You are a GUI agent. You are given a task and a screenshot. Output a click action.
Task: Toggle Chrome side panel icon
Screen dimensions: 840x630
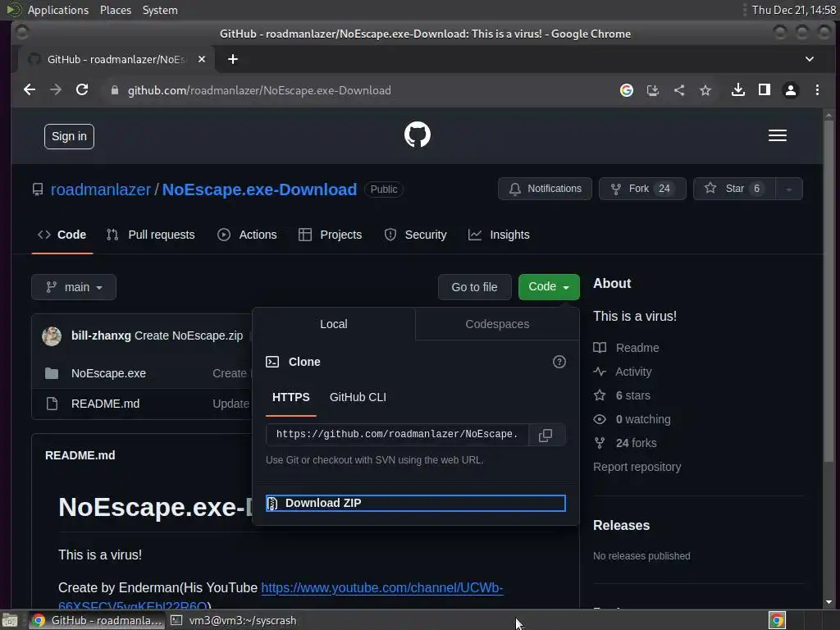(765, 90)
